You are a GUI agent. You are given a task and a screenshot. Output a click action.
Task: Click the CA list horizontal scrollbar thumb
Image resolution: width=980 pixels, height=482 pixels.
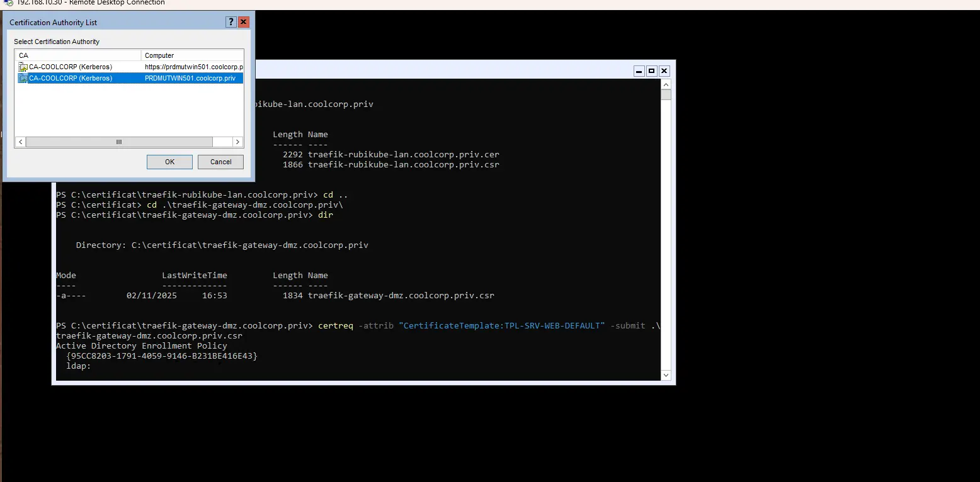pos(119,142)
